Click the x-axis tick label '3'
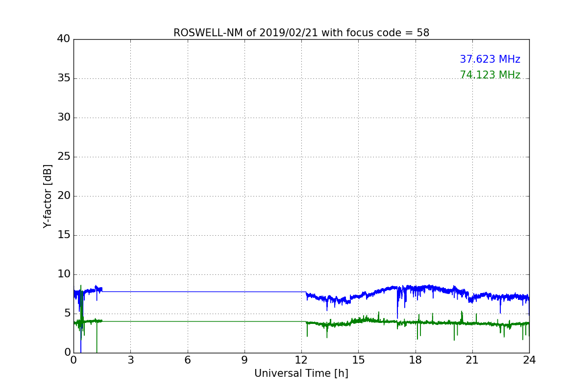 130,360
